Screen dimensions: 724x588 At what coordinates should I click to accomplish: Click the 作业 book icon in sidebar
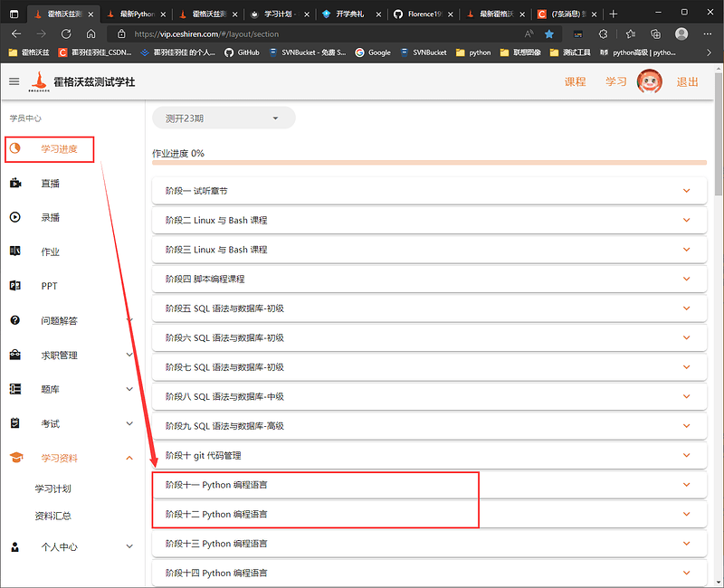pos(15,251)
